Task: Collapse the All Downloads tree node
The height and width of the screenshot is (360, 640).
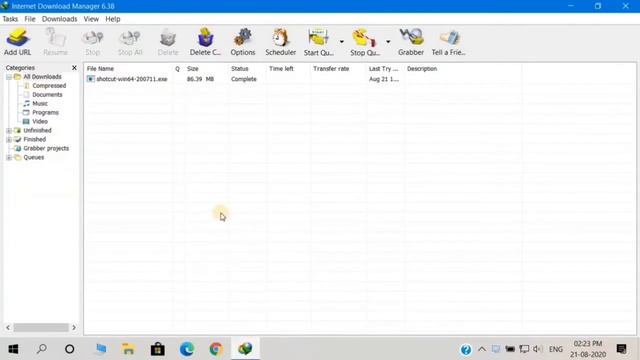Action: [9, 77]
